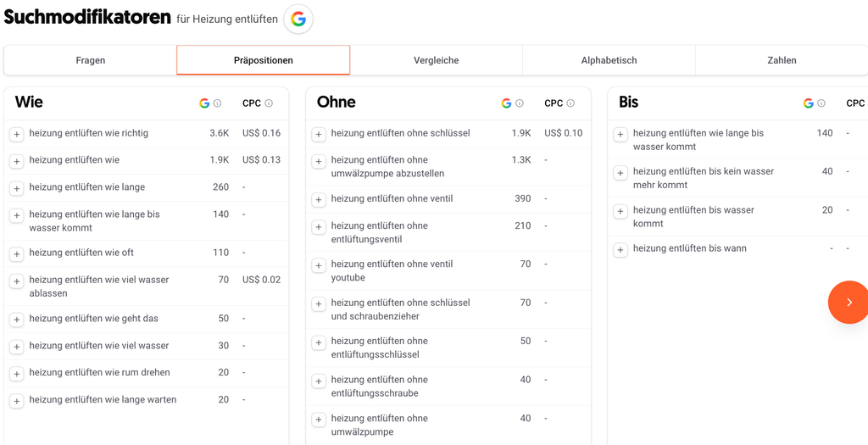Click plus for 'ohne entlüftungsschlüssel'
The height and width of the screenshot is (445, 868).
pyautogui.click(x=319, y=342)
